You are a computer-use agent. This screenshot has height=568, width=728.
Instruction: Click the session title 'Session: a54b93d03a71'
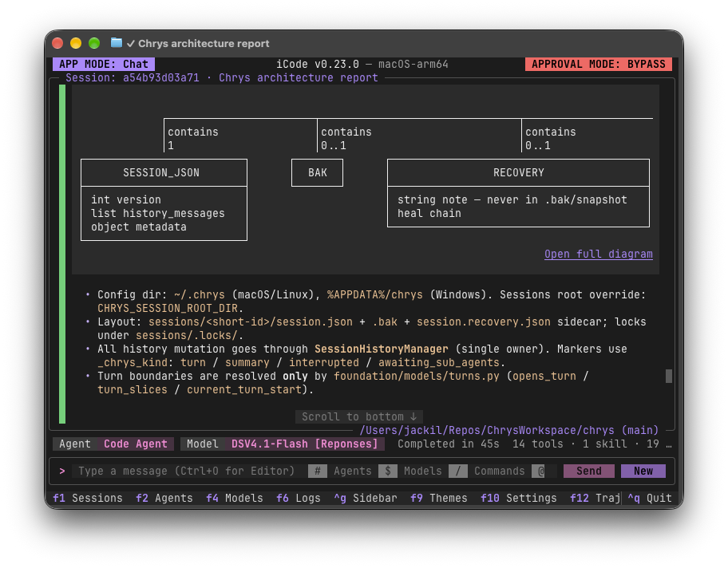pyautogui.click(x=133, y=77)
